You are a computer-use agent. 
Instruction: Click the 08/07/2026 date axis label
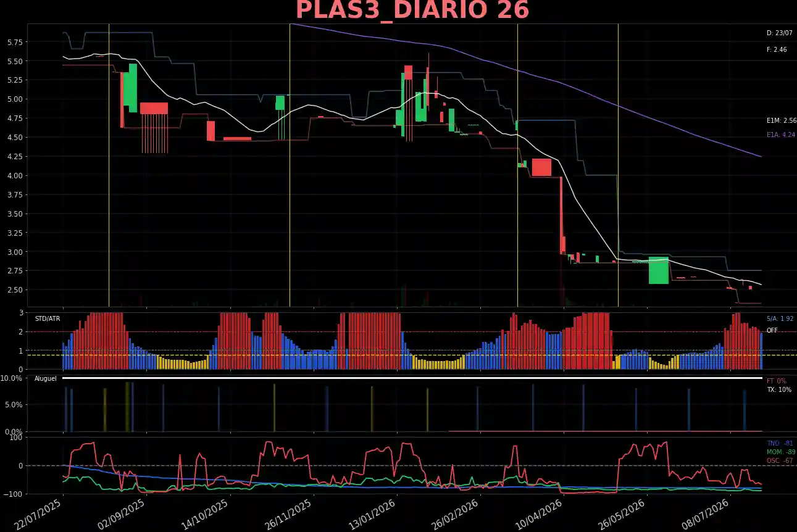(x=705, y=514)
